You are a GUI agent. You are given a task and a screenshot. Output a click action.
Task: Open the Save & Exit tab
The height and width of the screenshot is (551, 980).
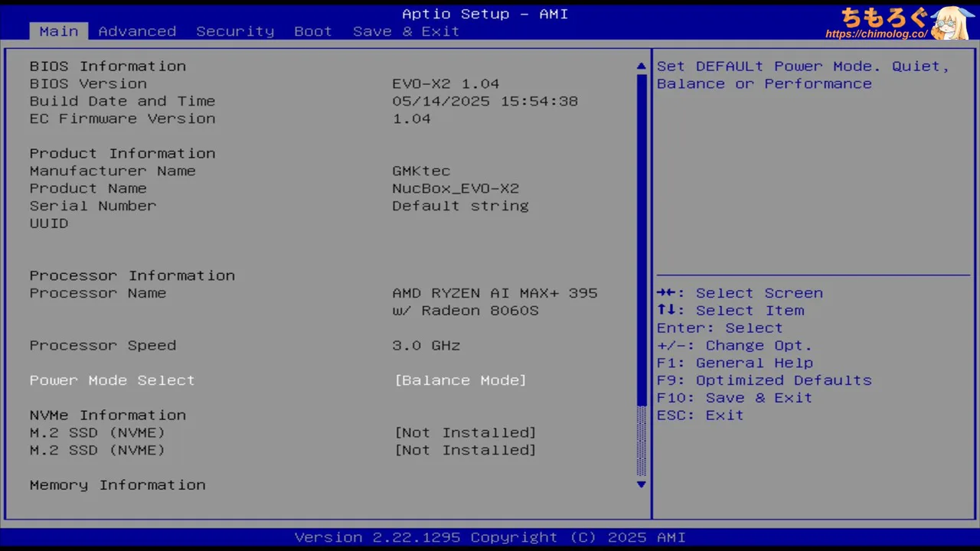point(406,31)
